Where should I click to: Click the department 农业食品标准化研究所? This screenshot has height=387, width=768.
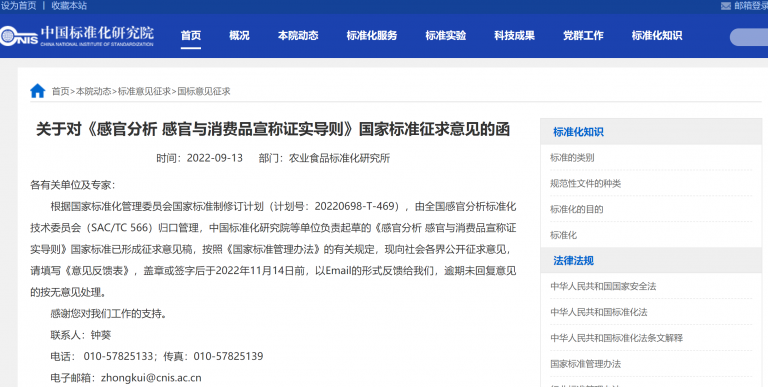click(x=339, y=158)
